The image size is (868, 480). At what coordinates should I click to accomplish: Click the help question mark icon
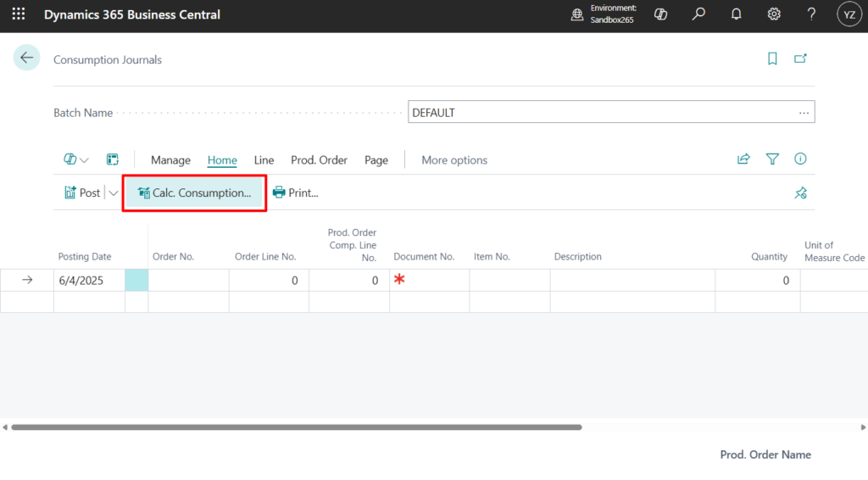click(811, 14)
